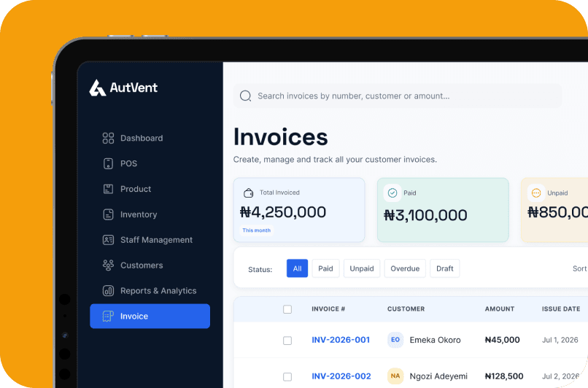Click the Total Invoiced wallet icon

(x=249, y=193)
